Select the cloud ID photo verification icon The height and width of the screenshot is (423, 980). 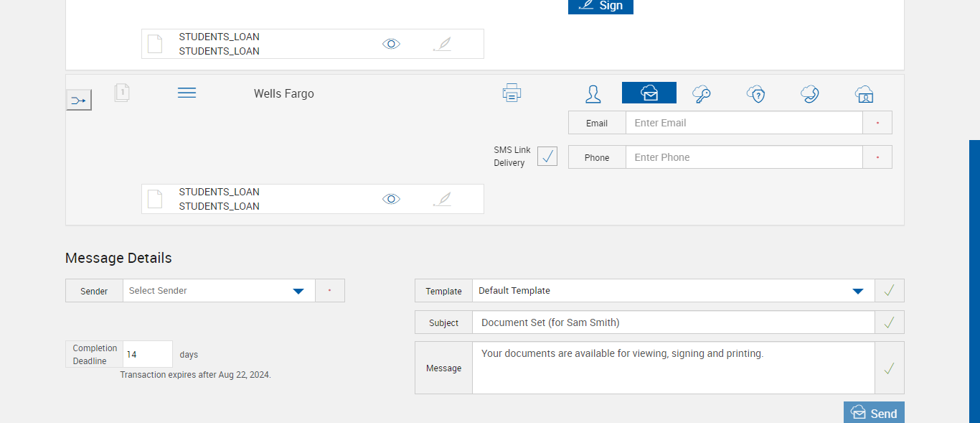(864, 94)
